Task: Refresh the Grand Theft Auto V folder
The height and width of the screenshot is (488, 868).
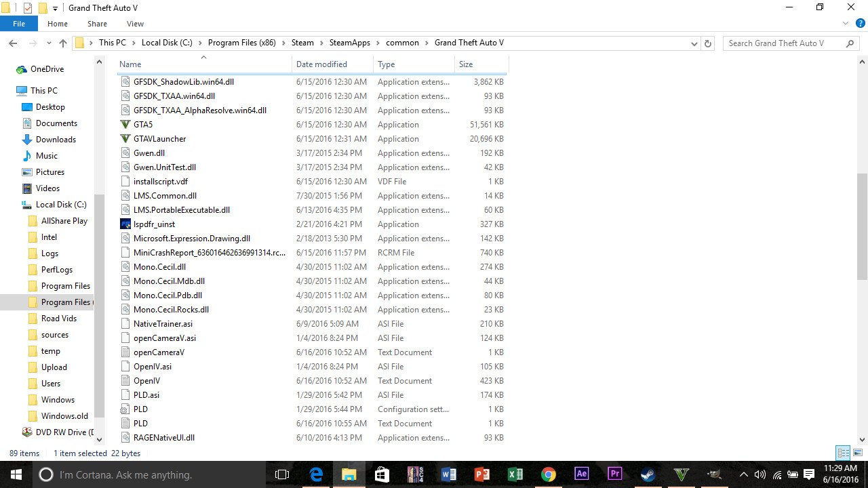Action: click(708, 43)
